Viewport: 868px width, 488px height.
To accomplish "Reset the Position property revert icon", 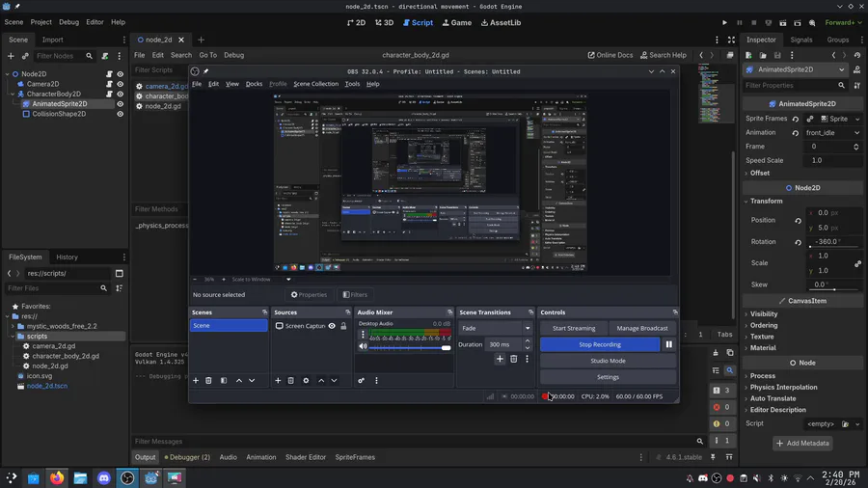I will coord(798,220).
